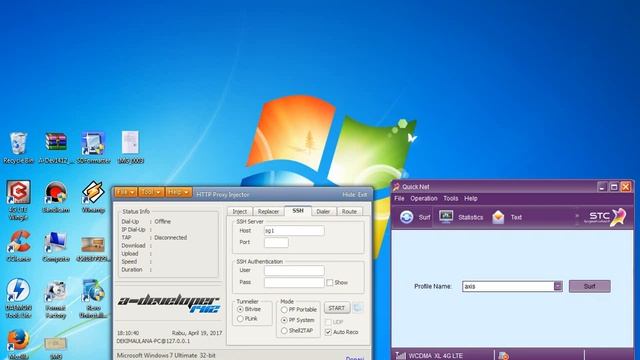
Task: Select PF System mode
Action: pos(284,320)
